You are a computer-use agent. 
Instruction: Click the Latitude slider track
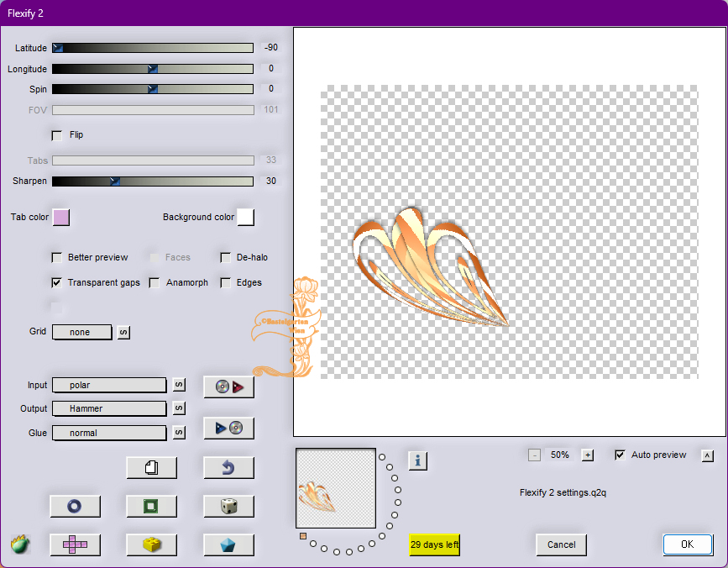153,48
